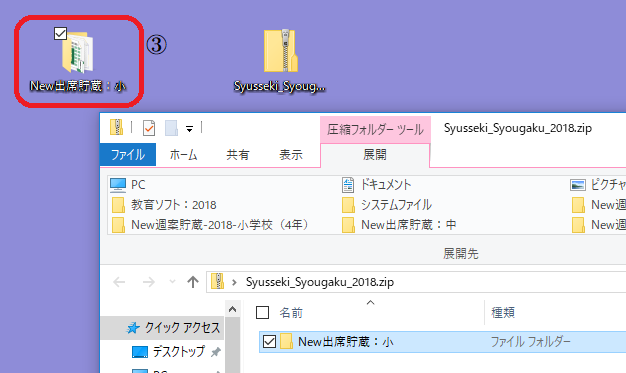The image size is (626, 373).
Task: Select the Syusseki_Syoug... zip file on the desktop
Action: coord(280,60)
